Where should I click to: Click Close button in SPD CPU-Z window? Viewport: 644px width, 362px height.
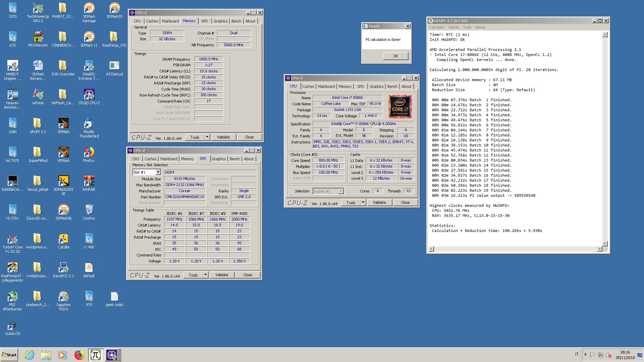248,275
